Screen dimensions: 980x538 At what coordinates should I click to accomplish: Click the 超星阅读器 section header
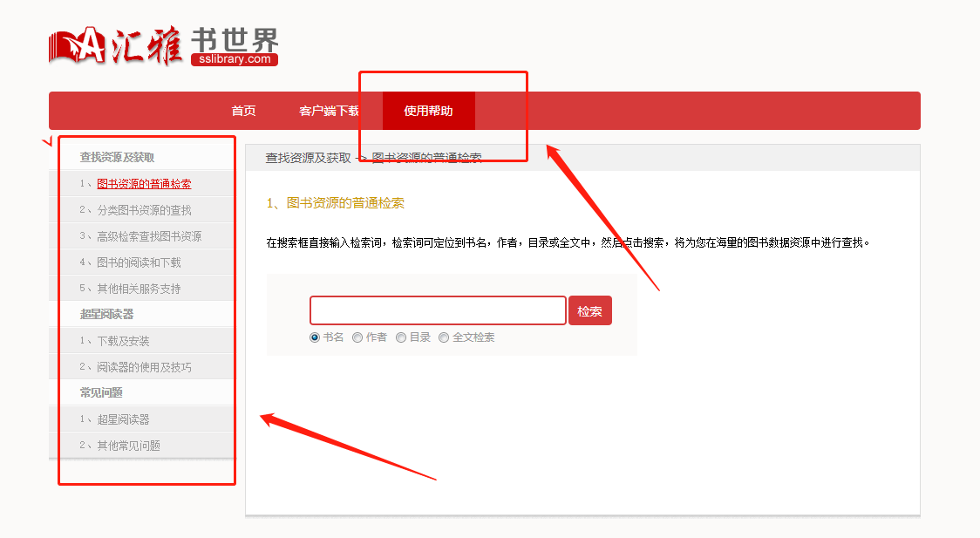[107, 314]
